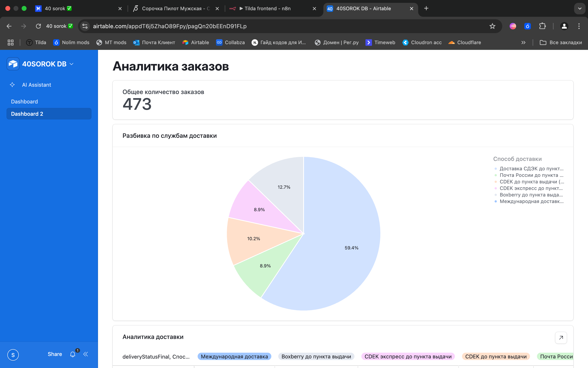
Task: Go forward in browser history
Action: pos(23,26)
